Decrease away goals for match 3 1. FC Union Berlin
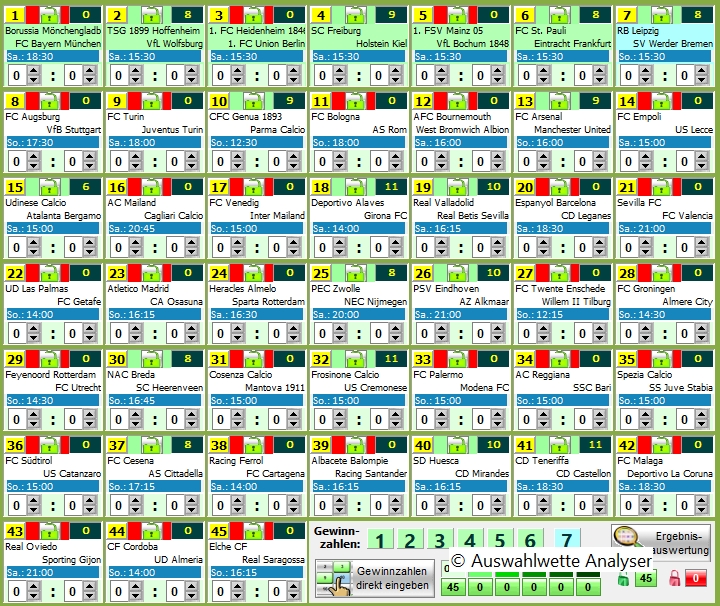This screenshot has height=606, width=720. [293, 80]
